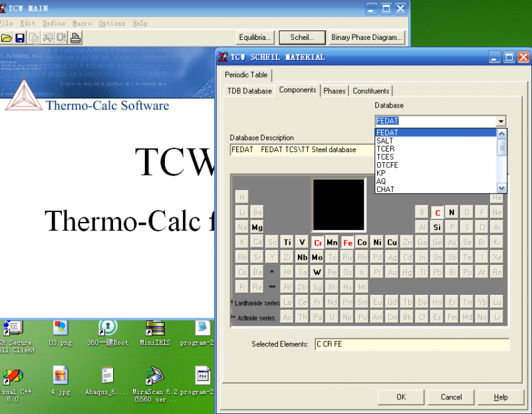The height and width of the screenshot is (414, 532).
Task: Open the 03.png desktop icon
Action: [x=60, y=334]
